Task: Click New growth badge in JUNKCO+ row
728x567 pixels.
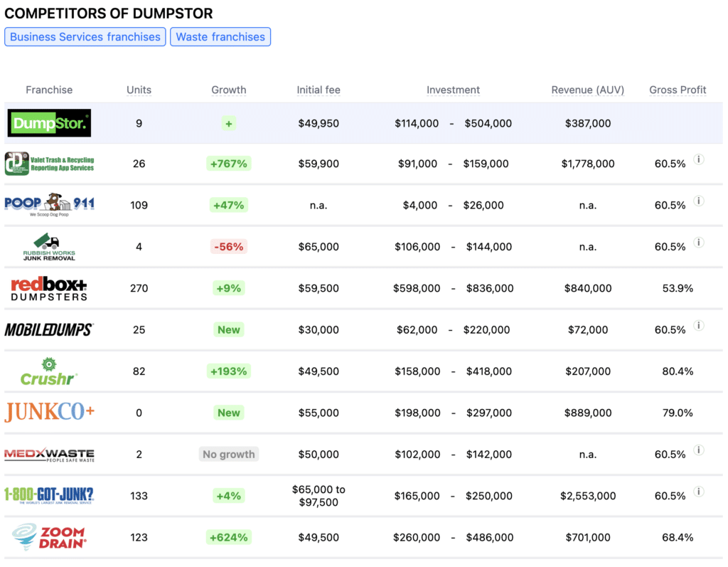Action: pyautogui.click(x=229, y=413)
